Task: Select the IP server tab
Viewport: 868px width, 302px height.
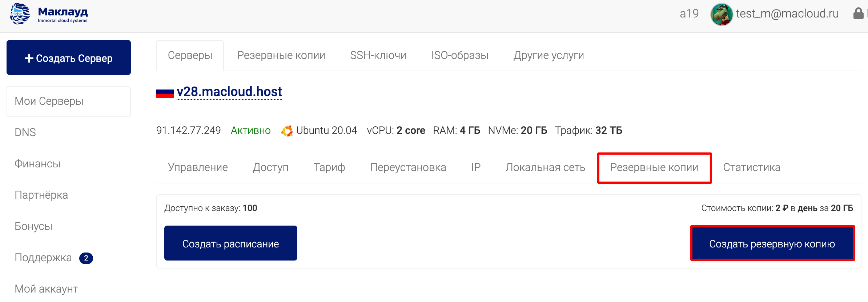Action: 476,167
